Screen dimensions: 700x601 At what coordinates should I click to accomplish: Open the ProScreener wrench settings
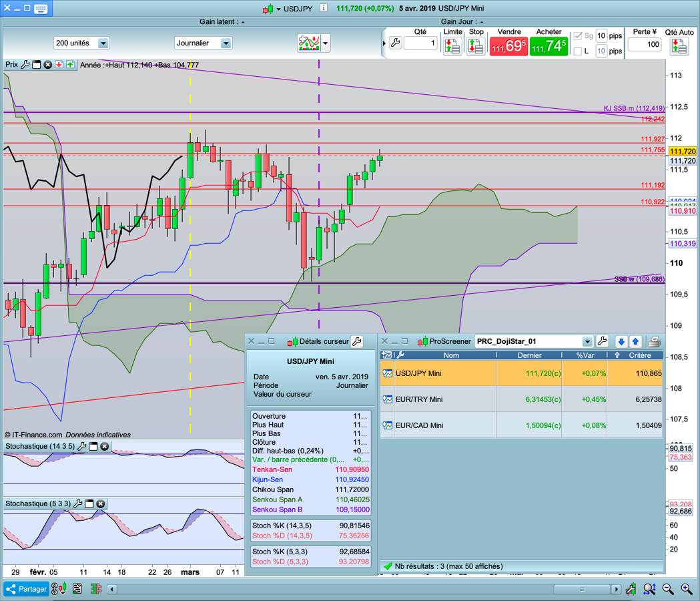coord(602,341)
